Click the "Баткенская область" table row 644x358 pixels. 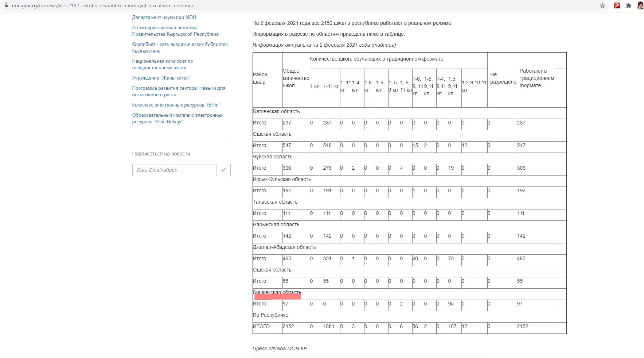pyautogui.click(x=276, y=112)
